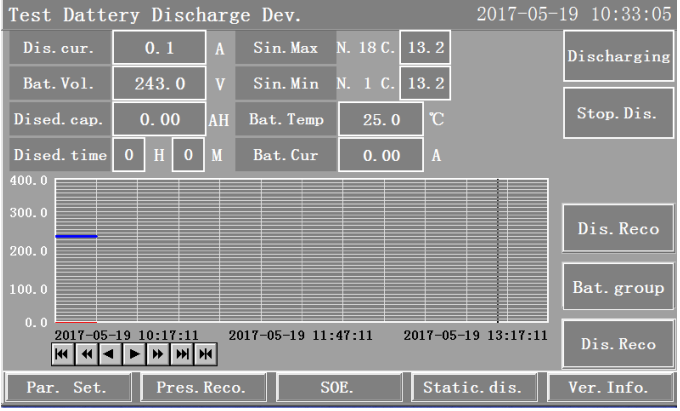This screenshot has height=411, width=680.
Task: Click the fast forward double-arrow button
Action: [x=158, y=353]
